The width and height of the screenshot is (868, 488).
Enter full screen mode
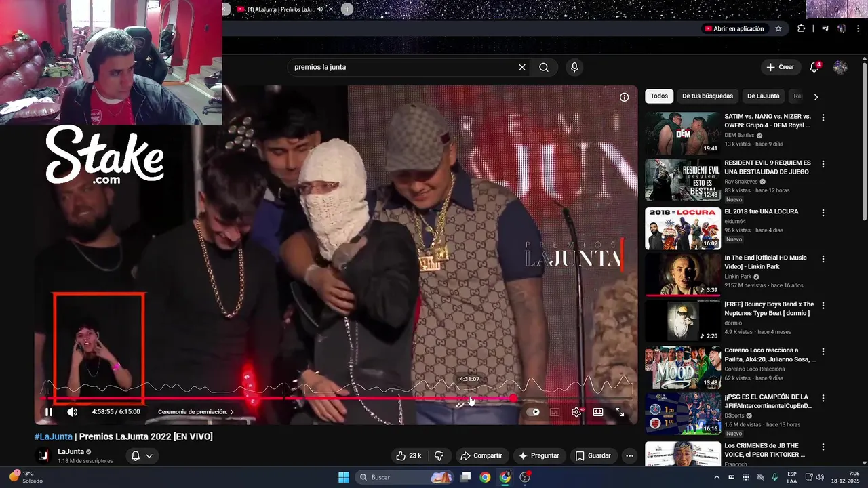point(620,411)
